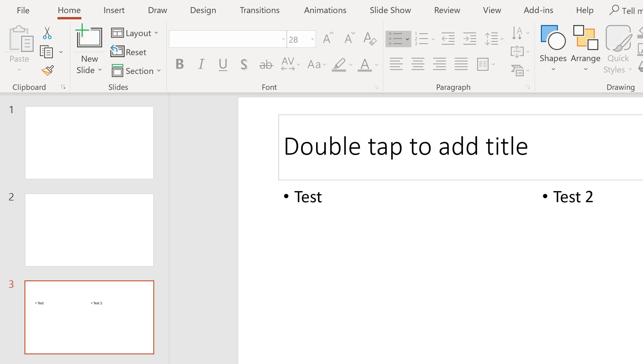Open the Design ribbon tab
Image resolution: width=643 pixels, height=364 pixels.
(203, 10)
